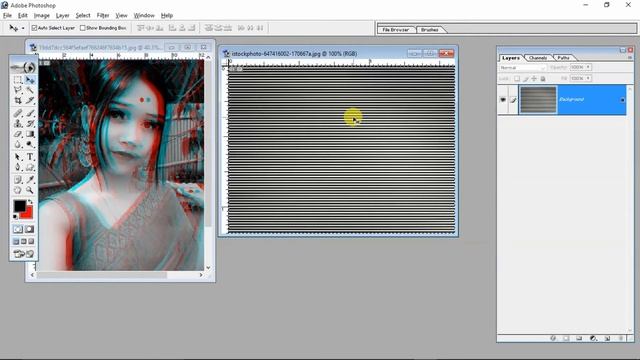Open the Select menu
Screen dimensions: 640x360
83,16
